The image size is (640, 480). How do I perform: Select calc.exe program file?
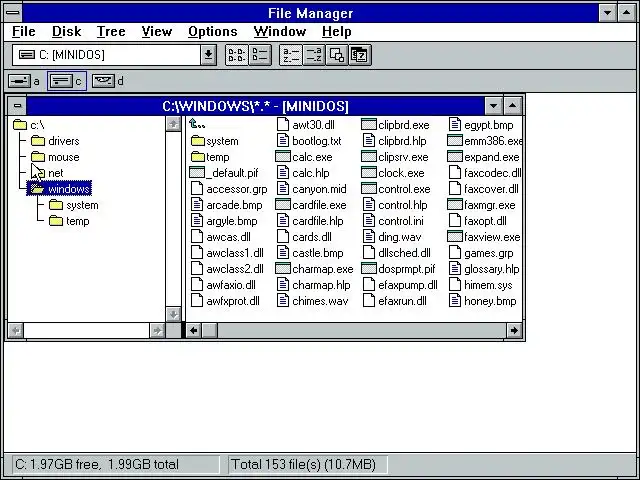304,157
